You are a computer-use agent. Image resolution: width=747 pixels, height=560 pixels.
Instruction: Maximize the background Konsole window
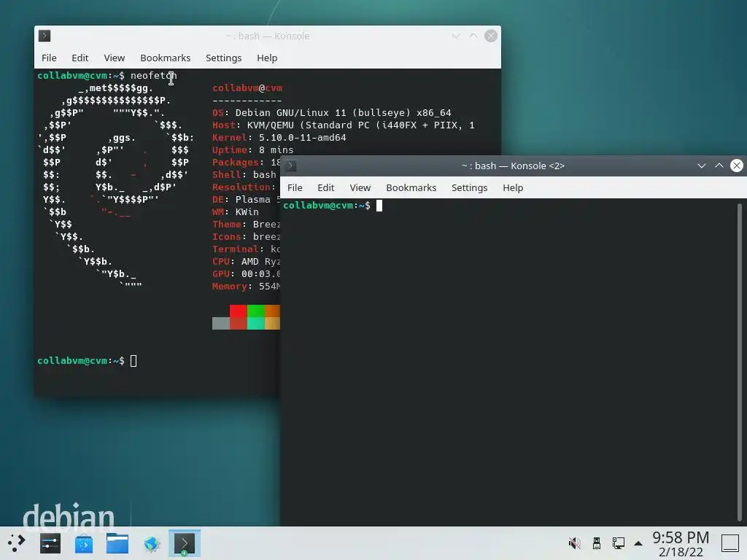[x=473, y=36]
